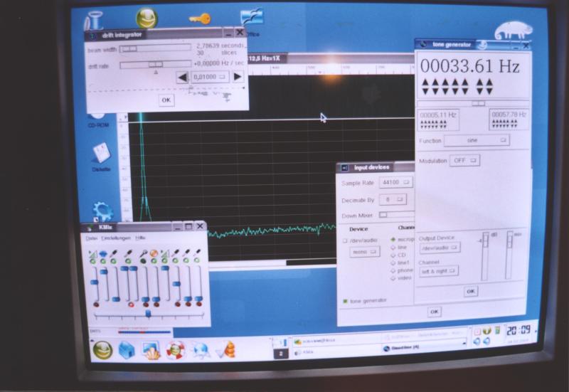Open the Einstellungen menu in KMix

tap(116, 238)
